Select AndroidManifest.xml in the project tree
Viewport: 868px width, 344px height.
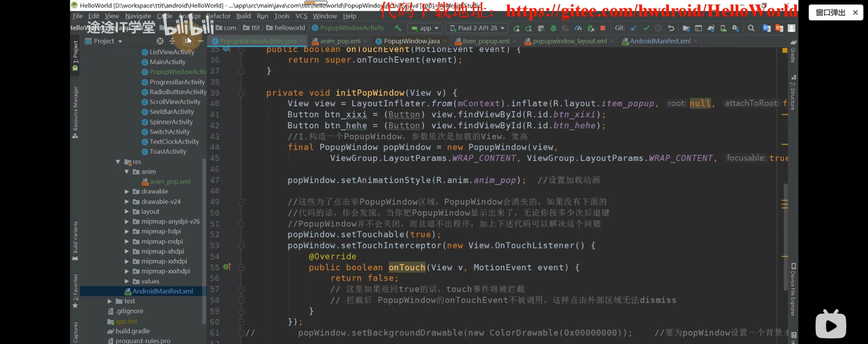pos(162,291)
